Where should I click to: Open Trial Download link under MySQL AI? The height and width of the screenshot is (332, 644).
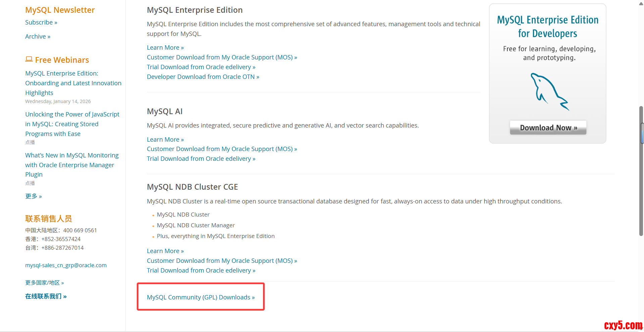(201, 158)
